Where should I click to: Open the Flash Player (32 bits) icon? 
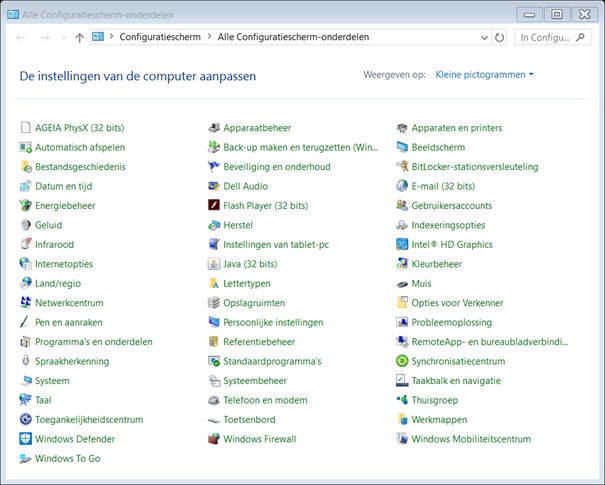coord(214,205)
